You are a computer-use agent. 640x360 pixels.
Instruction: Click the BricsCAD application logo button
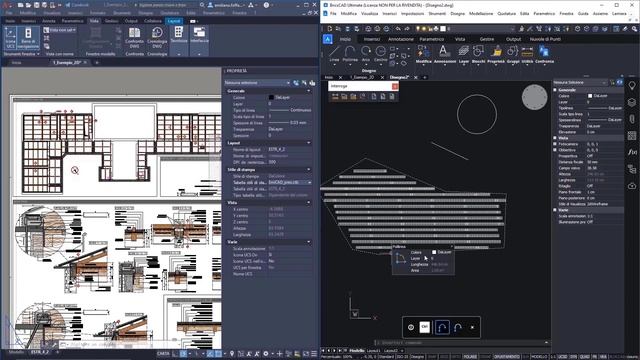point(328,39)
